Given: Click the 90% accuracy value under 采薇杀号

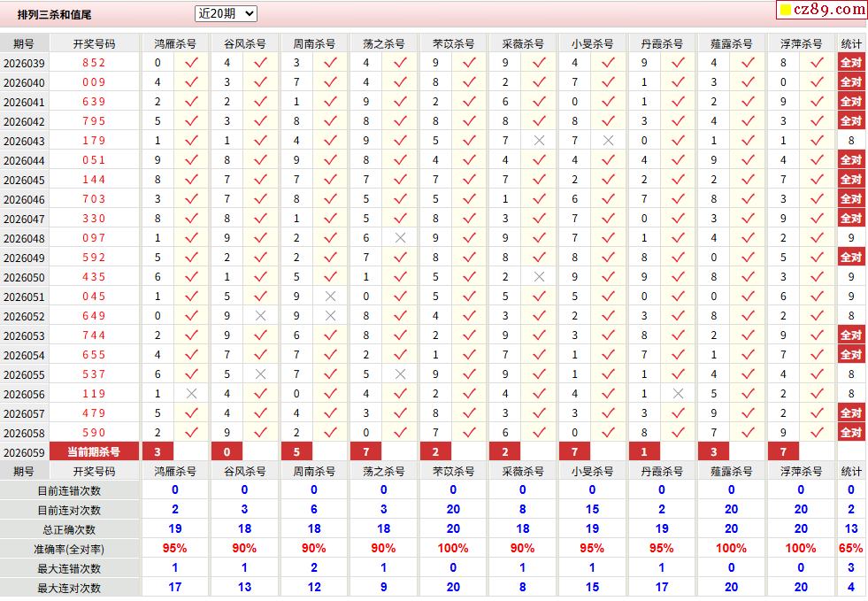Looking at the screenshot, I should [x=523, y=549].
